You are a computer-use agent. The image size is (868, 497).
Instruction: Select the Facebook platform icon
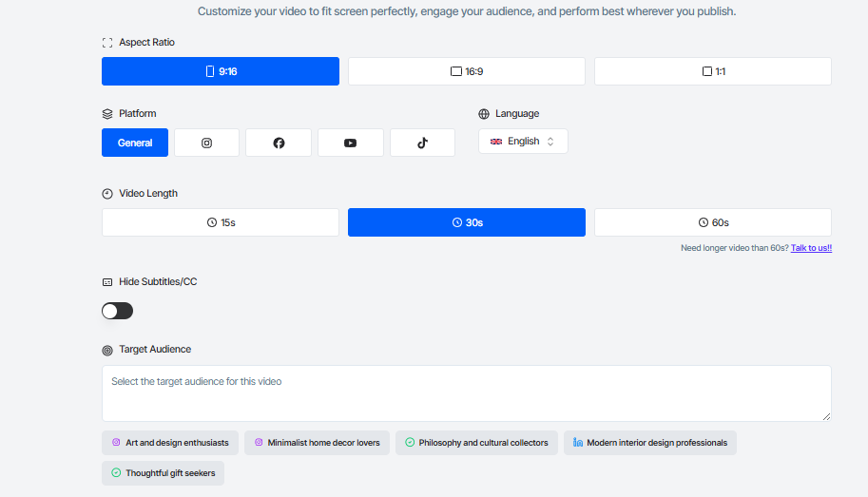[279, 143]
